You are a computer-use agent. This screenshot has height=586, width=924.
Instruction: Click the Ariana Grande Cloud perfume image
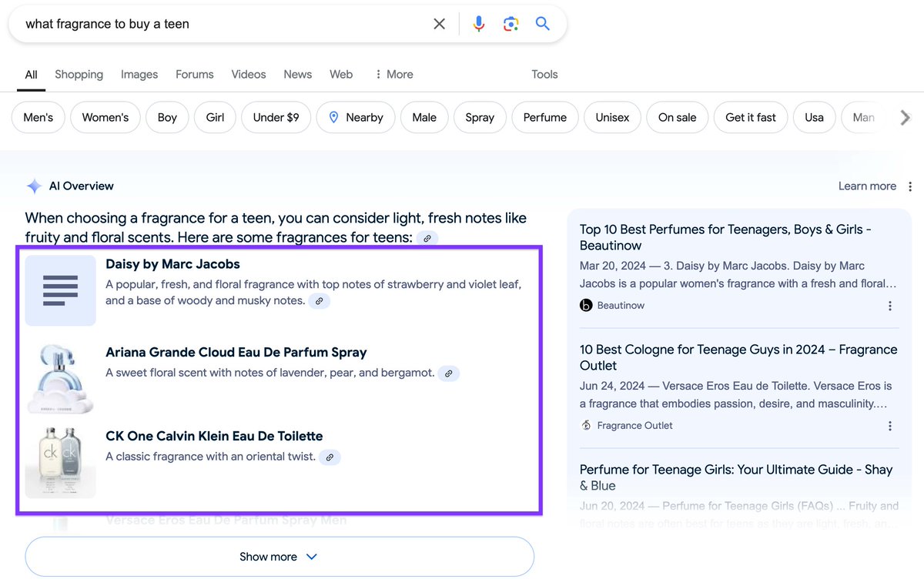pyautogui.click(x=61, y=379)
